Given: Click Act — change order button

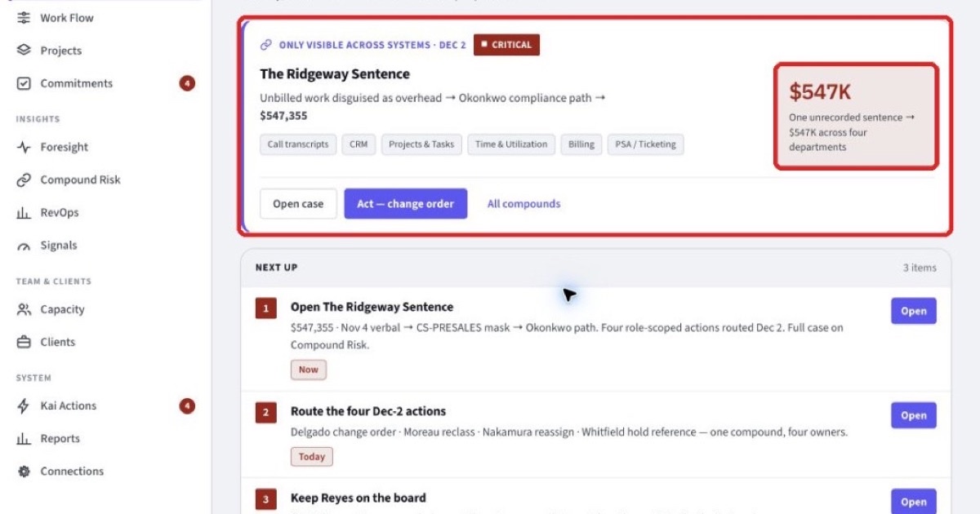Looking at the screenshot, I should coord(406,204).
